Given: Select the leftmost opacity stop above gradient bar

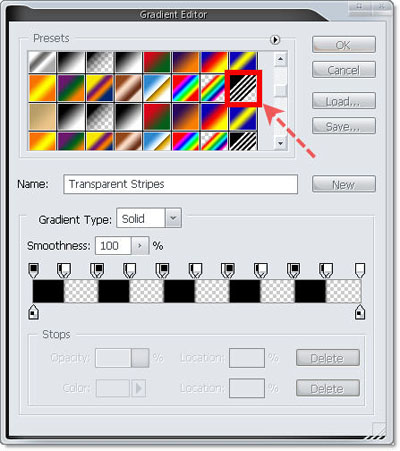Looking at the screenshot, I should coord(33,270).
